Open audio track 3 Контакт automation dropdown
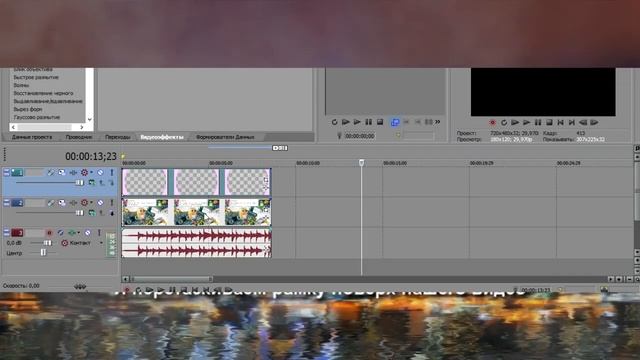The width and height of the screenshot is (640, 360). pyautogui.click(x=101, y=243)
